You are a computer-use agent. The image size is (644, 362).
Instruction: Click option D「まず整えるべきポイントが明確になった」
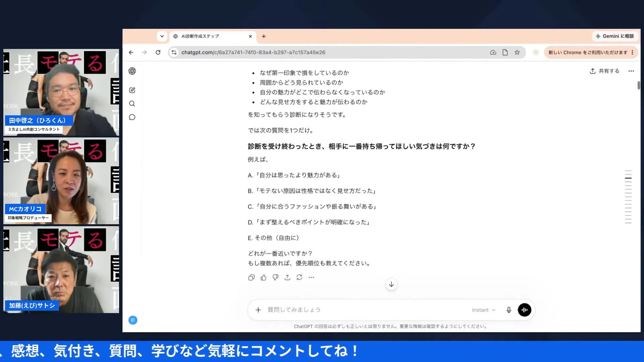pyautogui.click(x=309, y=223)
